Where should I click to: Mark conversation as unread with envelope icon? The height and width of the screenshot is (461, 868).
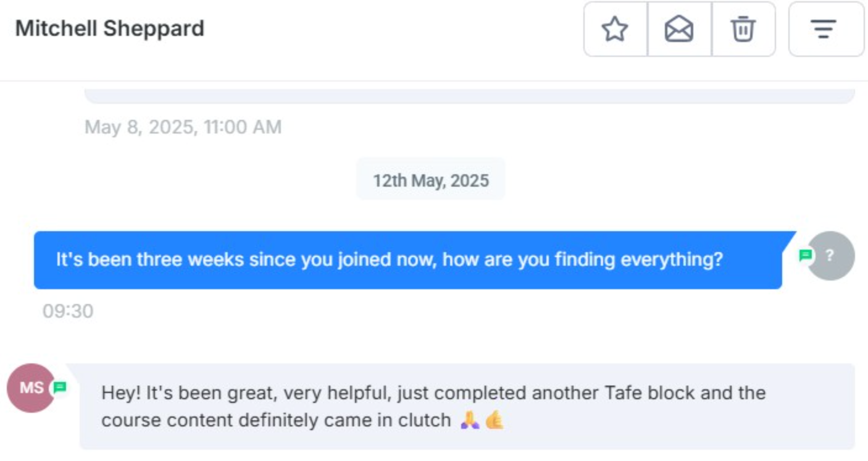(679, 29)
